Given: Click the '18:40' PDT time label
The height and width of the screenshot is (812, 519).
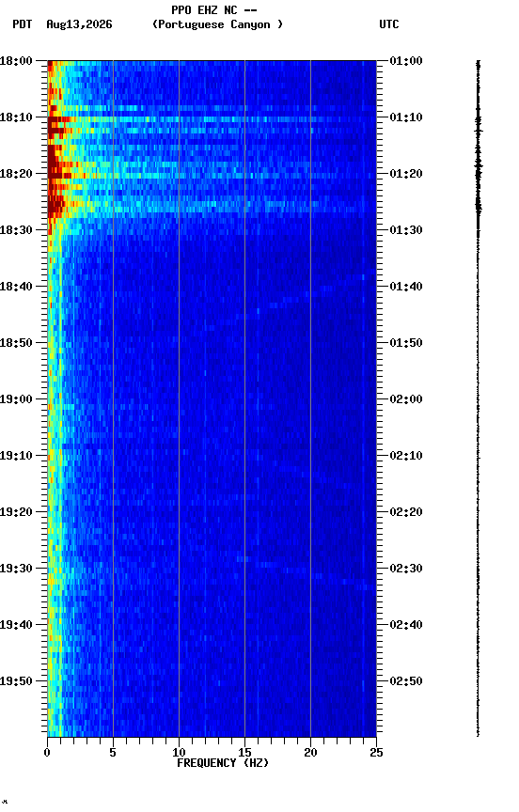Looking at the screenshot, I should coord(16,287).
